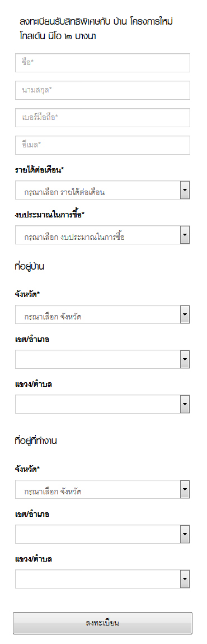Open แขวง/ตำบล dropdown under ที่อยู่ที่ทำงาน
Screen dimensions: 207x644
102,579
